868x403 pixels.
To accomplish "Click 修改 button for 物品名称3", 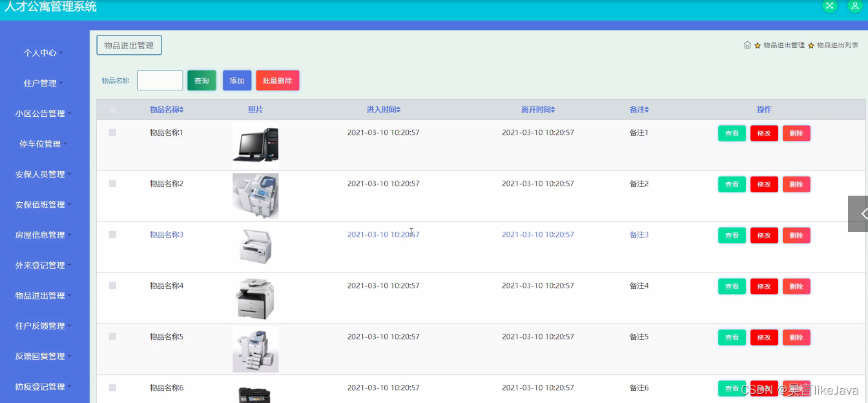I will point(764,235).
